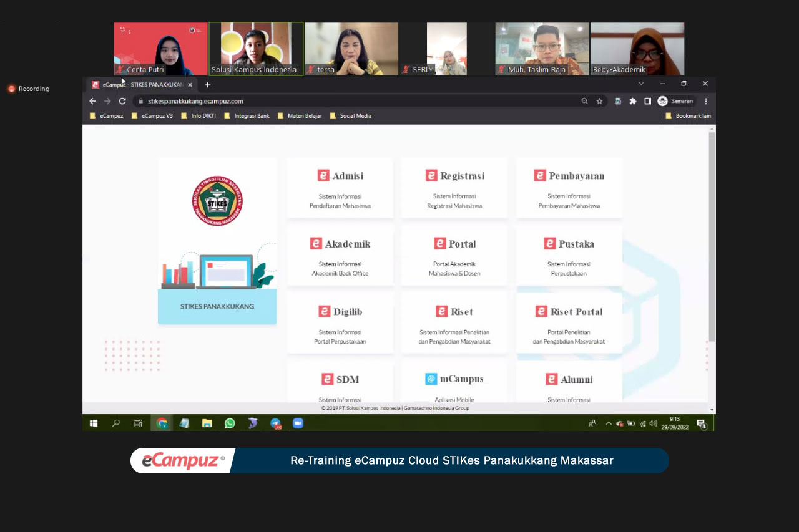Viewport: 799px width, 532px height.
Task: Select tersa's video thumbnail
Action: (351, 49)
